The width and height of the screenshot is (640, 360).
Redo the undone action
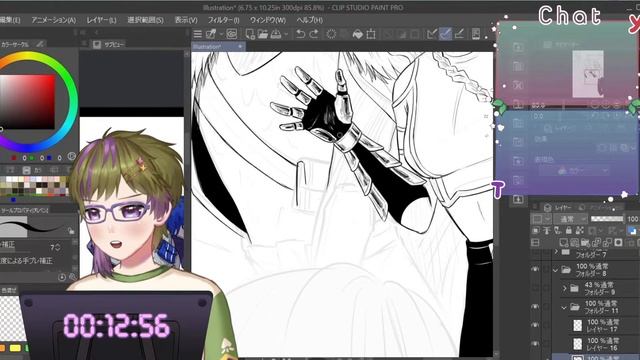[314, 34]
